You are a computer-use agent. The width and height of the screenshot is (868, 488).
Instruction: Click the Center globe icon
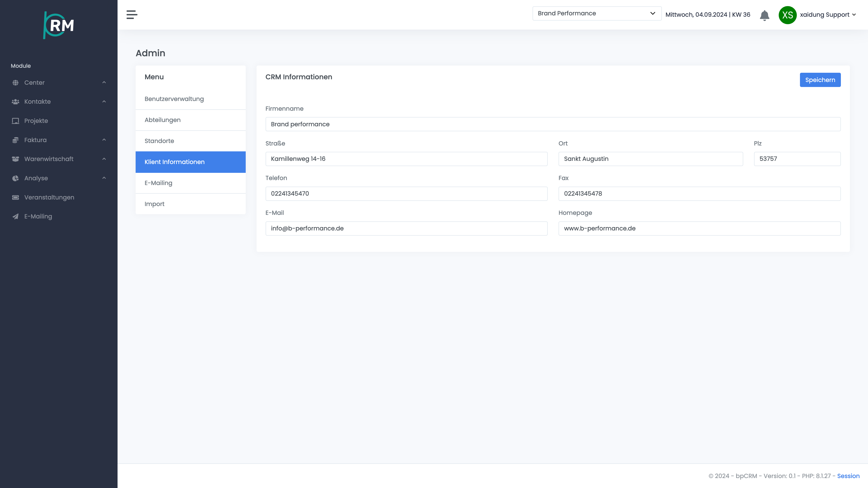16,82
